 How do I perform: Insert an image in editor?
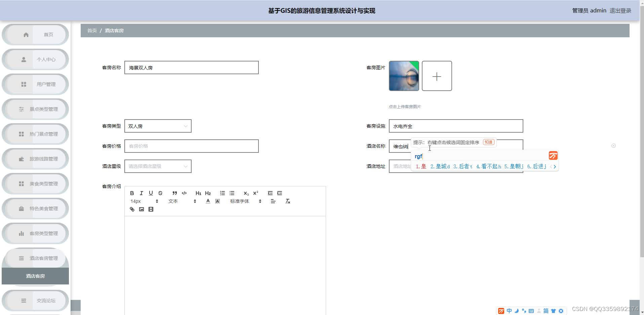coord(141,209)
